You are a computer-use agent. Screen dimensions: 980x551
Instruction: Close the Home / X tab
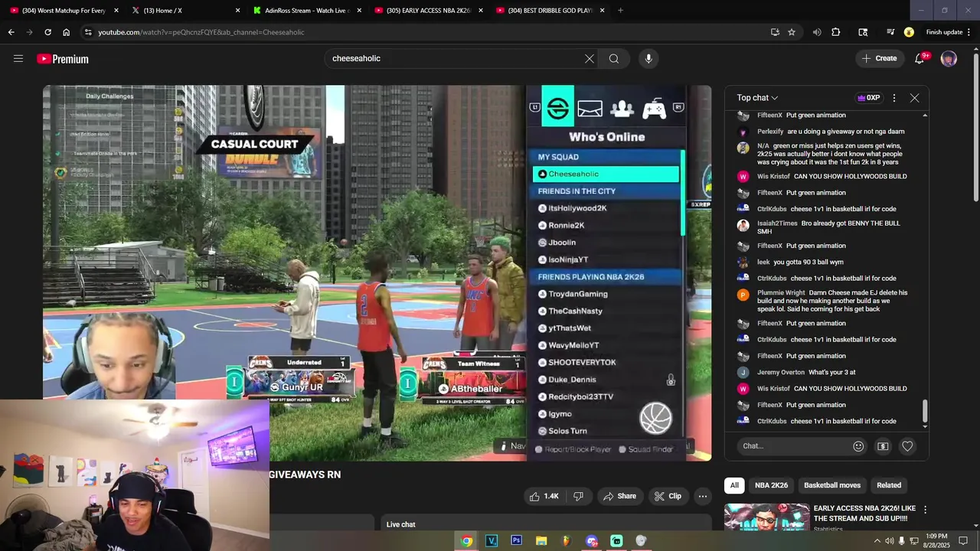pyautogui.click(x=237, y=11)
